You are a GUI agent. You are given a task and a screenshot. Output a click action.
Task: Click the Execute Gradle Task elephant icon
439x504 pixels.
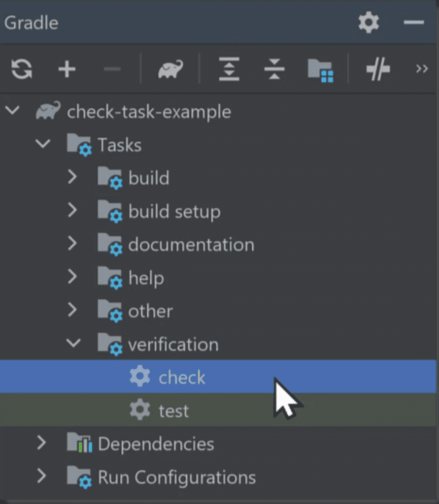click(x=170, y=69)
